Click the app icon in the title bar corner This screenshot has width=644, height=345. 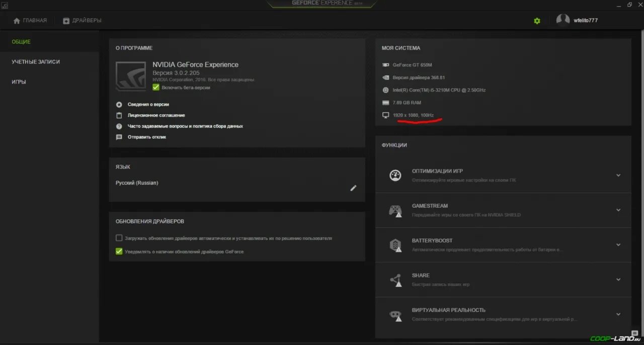[5, 5]
